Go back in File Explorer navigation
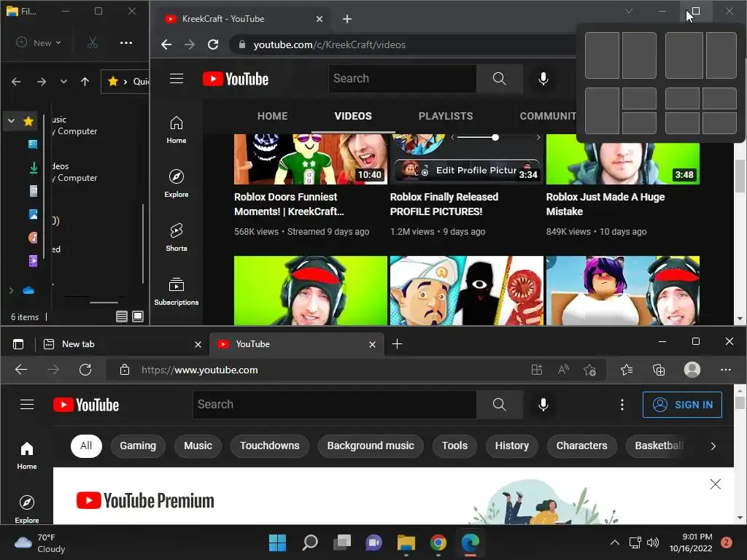Viewport: 747px width, 560px height. tap(16, 82)
